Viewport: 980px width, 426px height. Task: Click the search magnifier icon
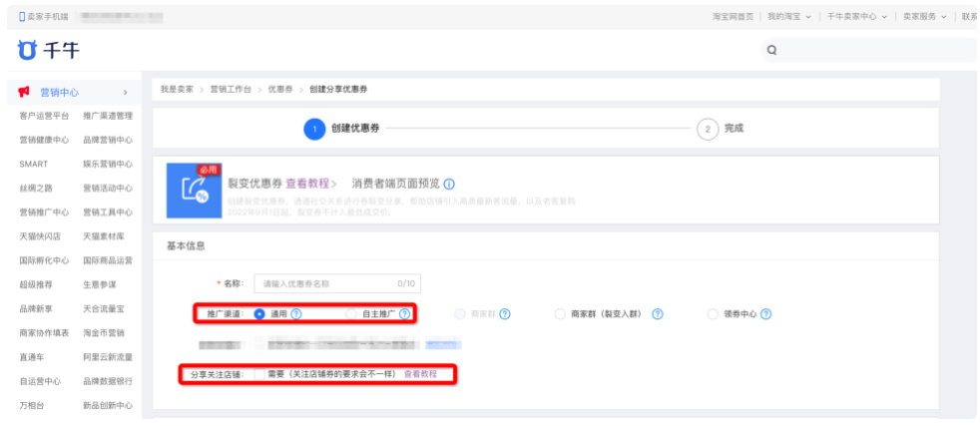tap(771, 51)
